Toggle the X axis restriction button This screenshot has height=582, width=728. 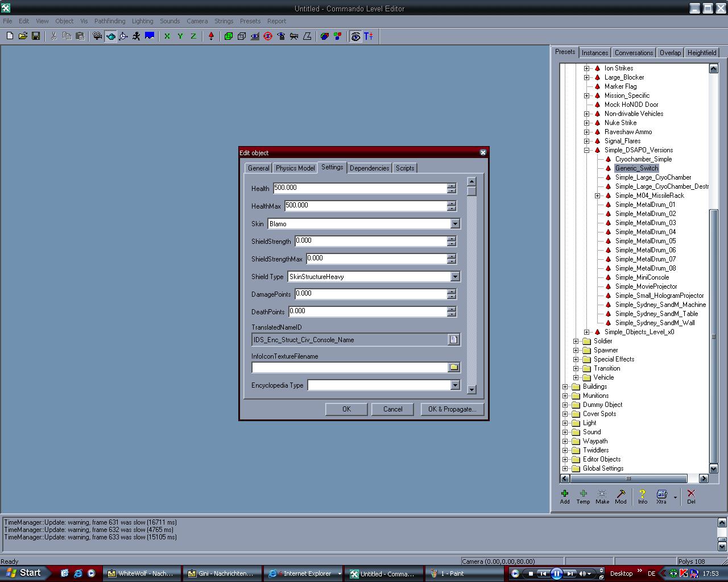pos(167,36)
